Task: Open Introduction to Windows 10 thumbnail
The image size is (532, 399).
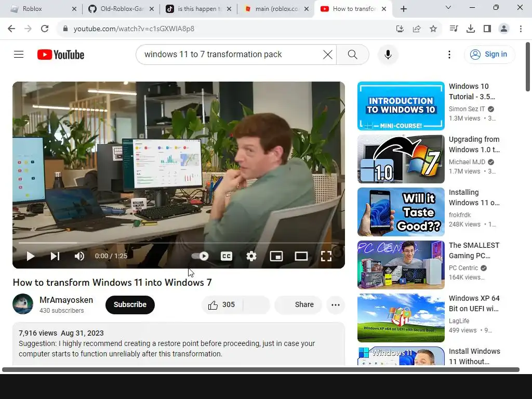Action: click(401, 106)
